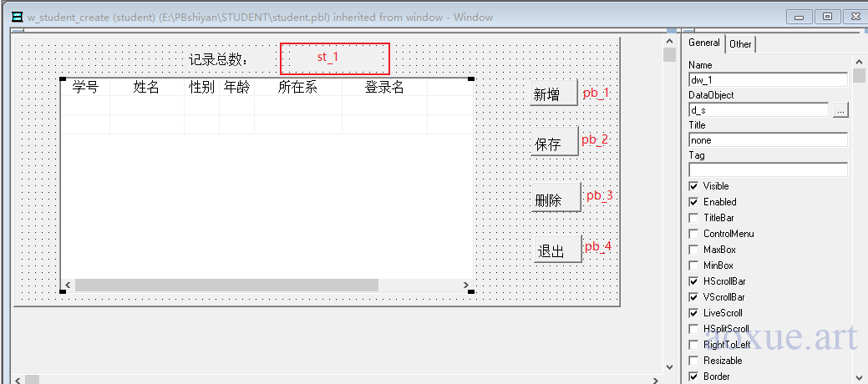
Task: Click the 删除 button
Action: click(x=556, y=198)
